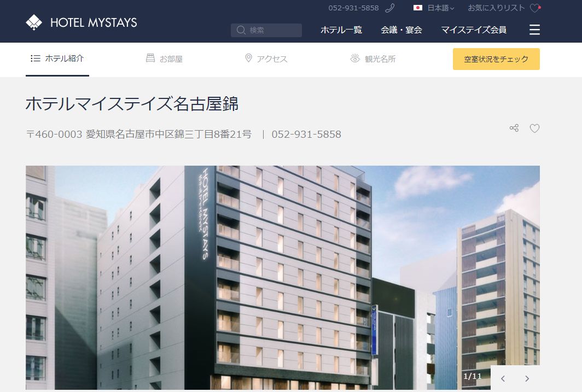The width and height of the screenshot is (582, 392).
Task: Switch to the 観光名所 tab
Action: click(373, 58)
